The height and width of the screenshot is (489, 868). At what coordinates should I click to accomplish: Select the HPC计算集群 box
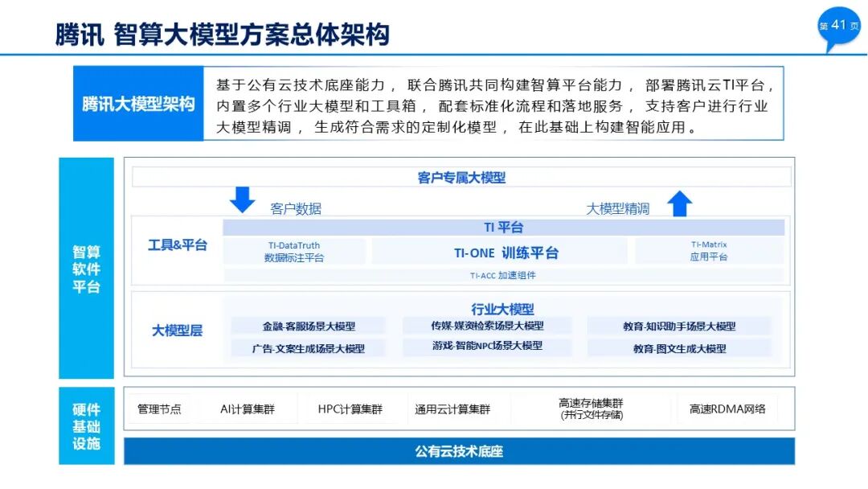pos(350,409)
